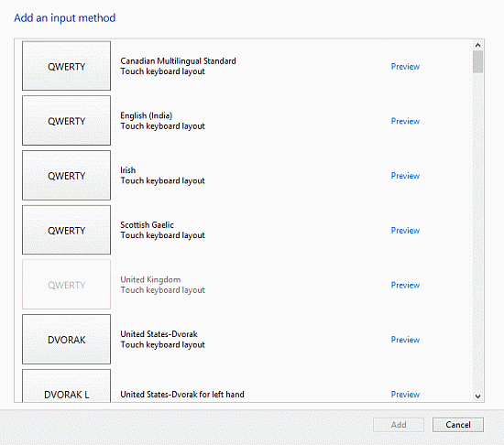Click the Add button
This screenshot has width=504, height=445.
point(399,425)
